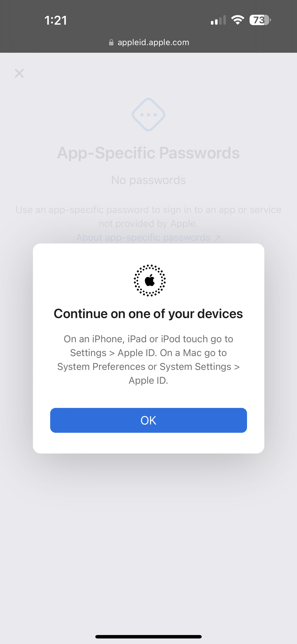Tap the padlock icon beside the URL

point(111,42)
